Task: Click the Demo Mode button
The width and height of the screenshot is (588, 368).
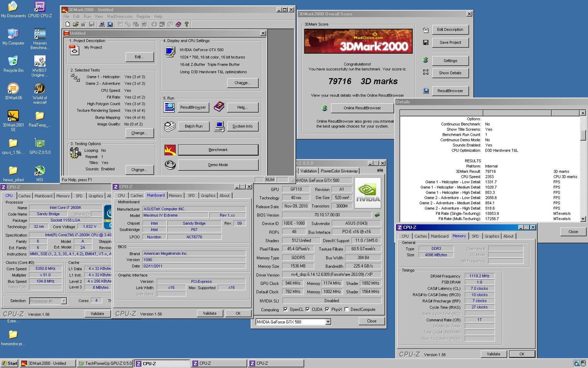Action: coord(218,165)
